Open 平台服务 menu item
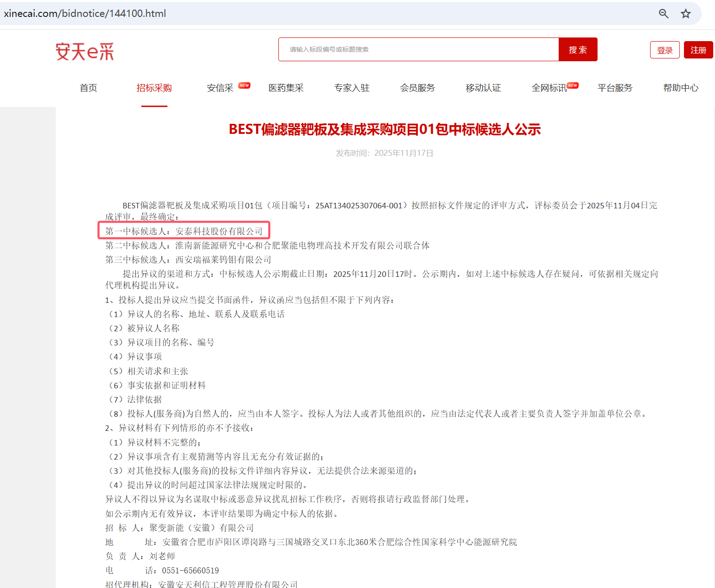This screenshot has width=715, height=588. click(615, 88)
